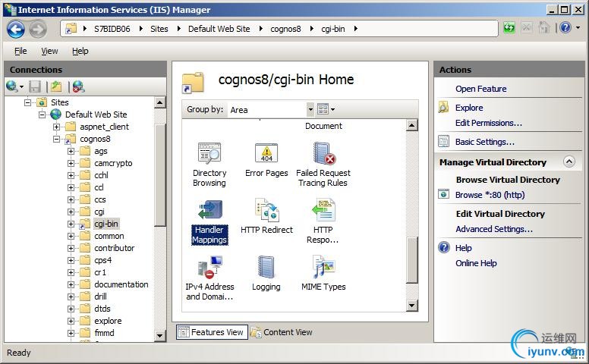The width and height of the screenshot is (589, 364).
Task: Open Advanced Settings link
Action: [494, 229]
